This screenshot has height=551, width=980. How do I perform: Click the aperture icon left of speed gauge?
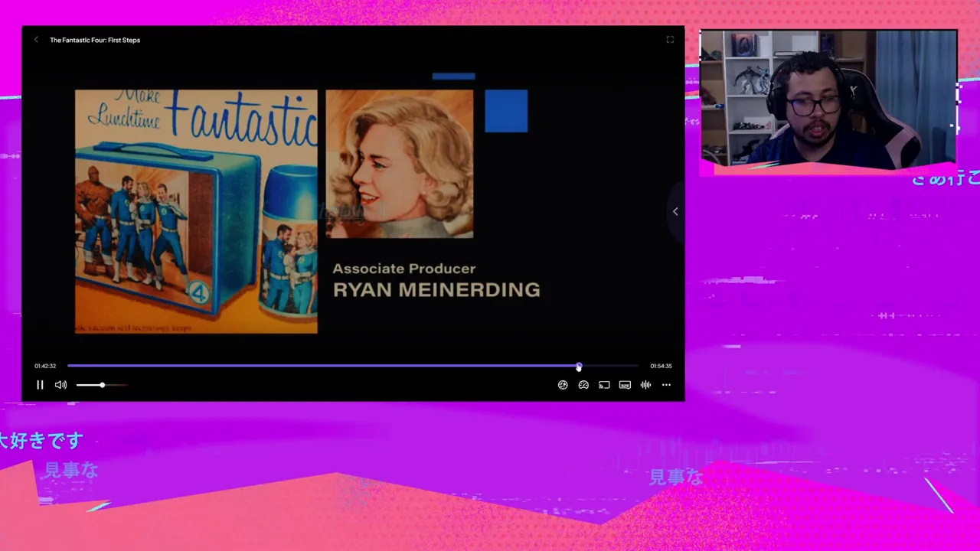563,385
